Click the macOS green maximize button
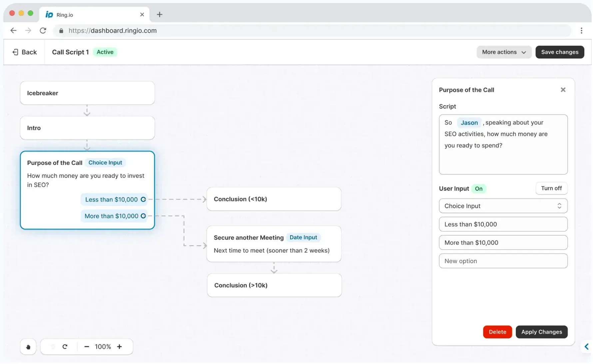This screenshot has width=593, height=364. 31,13
